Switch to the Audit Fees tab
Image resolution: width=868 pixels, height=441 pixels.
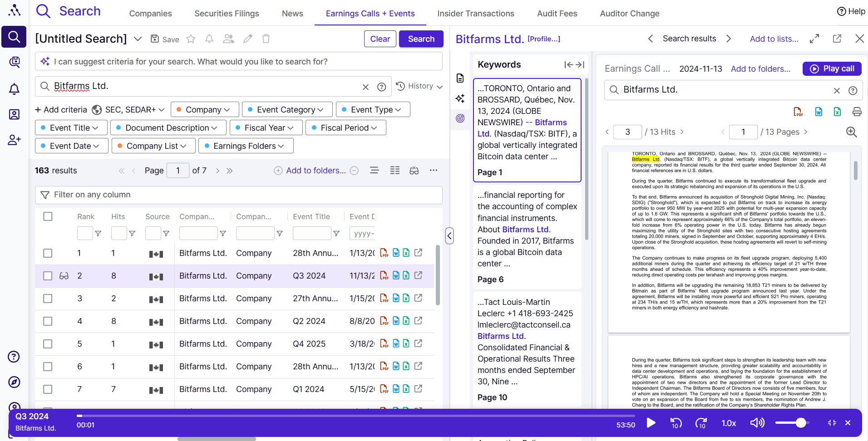557,14
